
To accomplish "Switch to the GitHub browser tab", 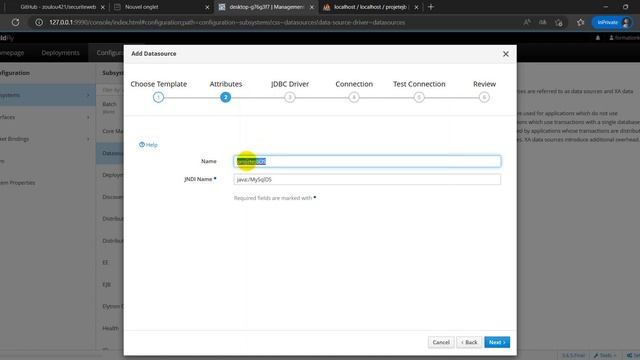I will pos(57,7).
